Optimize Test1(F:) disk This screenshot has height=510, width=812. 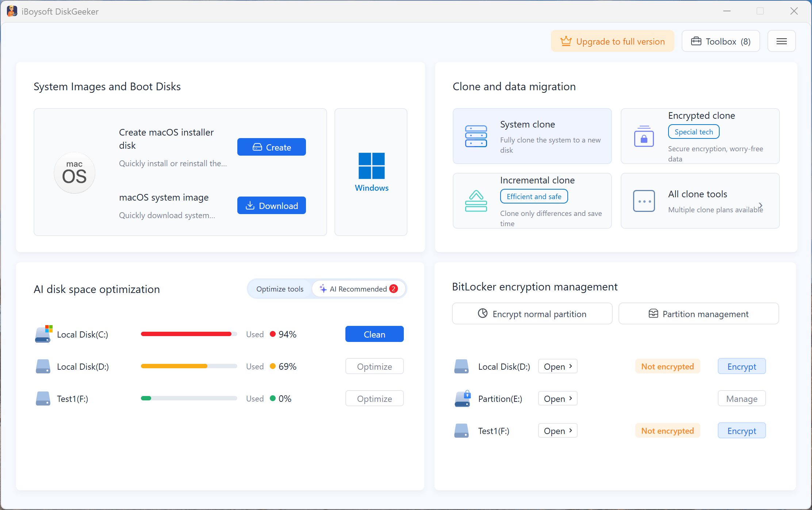point(375,399)
